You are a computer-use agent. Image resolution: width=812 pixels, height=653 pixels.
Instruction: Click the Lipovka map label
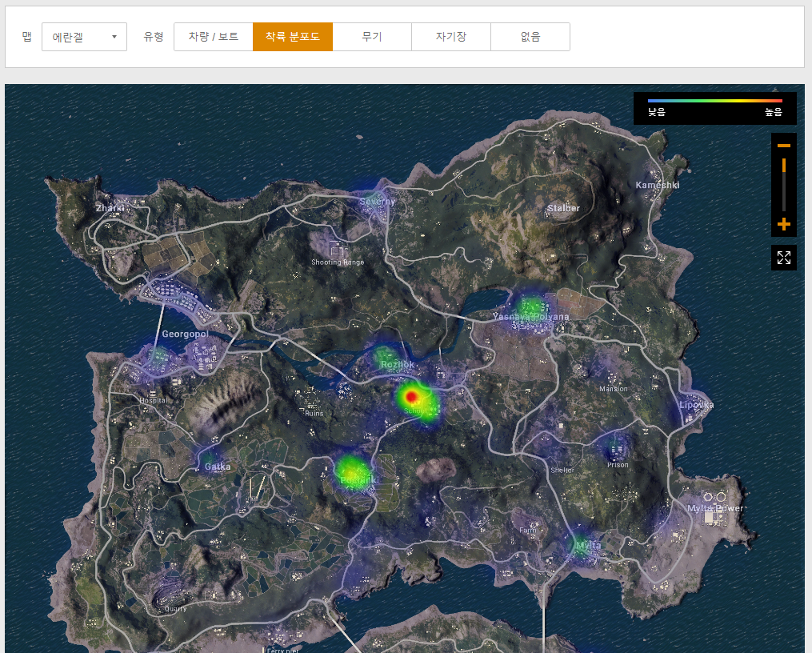tap(697, 405)
